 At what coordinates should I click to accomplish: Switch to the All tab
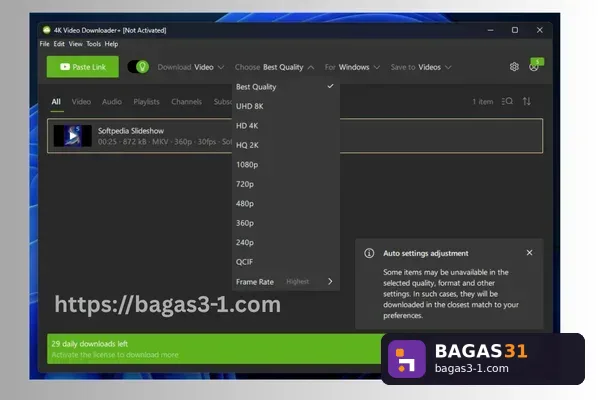pyautogui.click(x=56, y=102)
